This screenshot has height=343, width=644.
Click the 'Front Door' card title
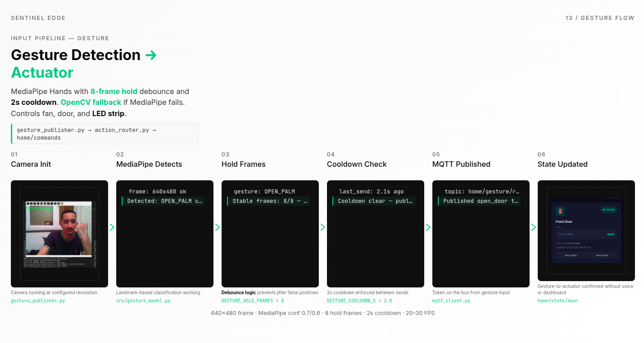pos(564,222)
